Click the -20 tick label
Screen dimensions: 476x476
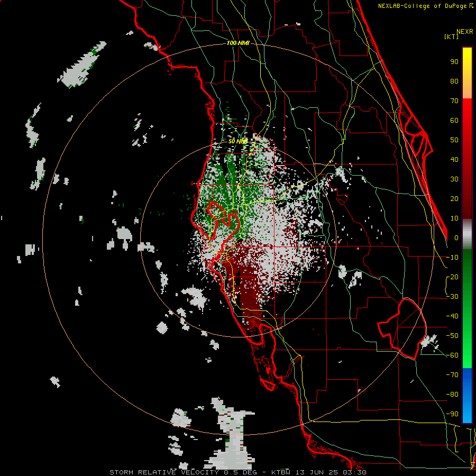pos(452,277)
